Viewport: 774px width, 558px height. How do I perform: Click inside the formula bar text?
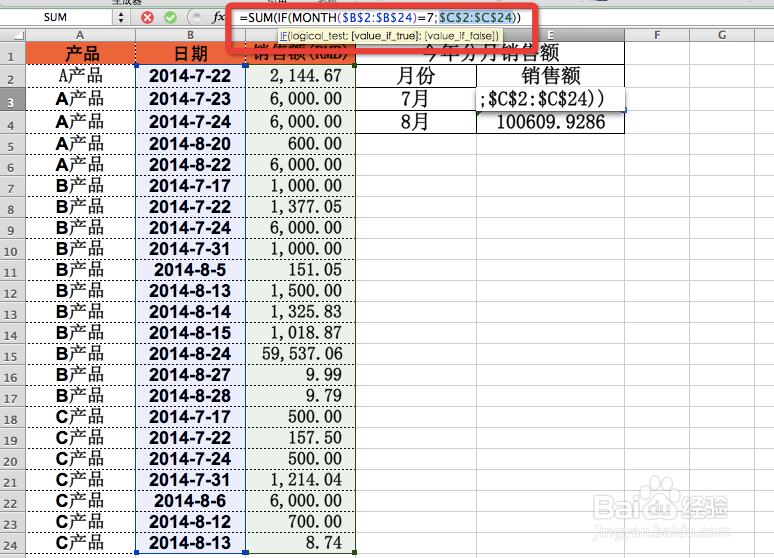[380, 18]
